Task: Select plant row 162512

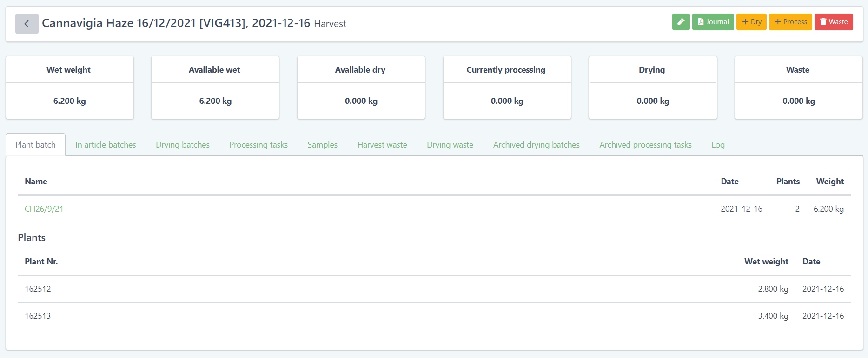Action: 38,289
